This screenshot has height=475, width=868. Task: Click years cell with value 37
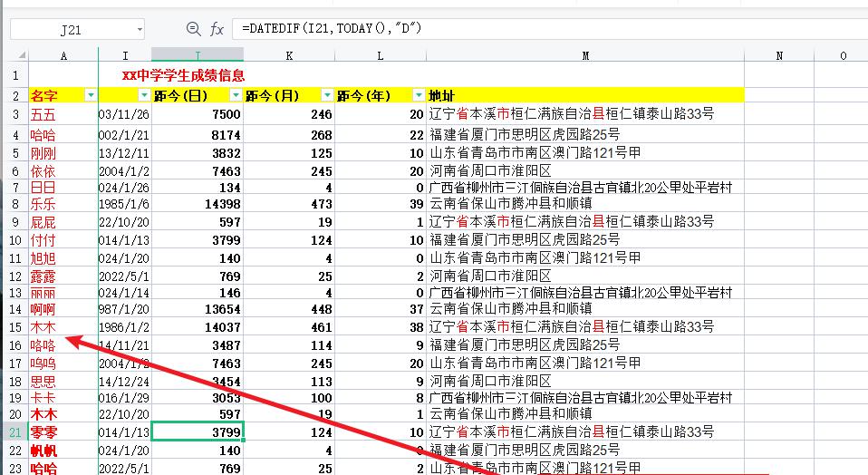[381, 309]
